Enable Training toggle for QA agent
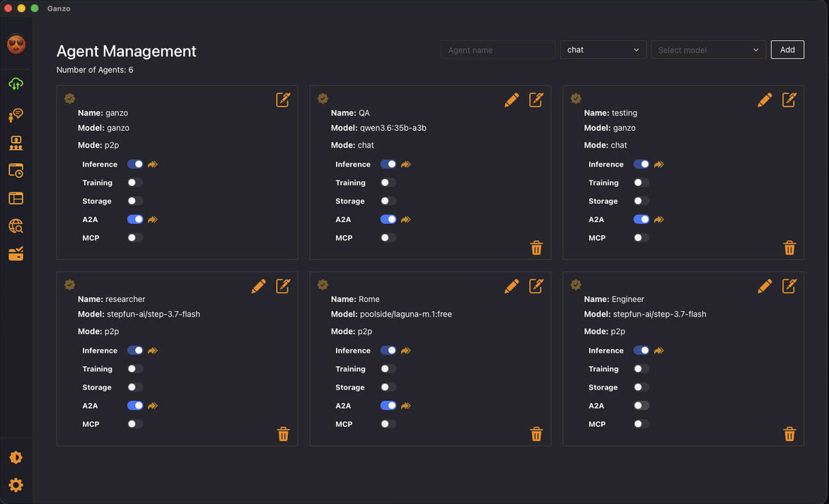The height and width of the screenshot is (504, 829). [x=388, y=183]
